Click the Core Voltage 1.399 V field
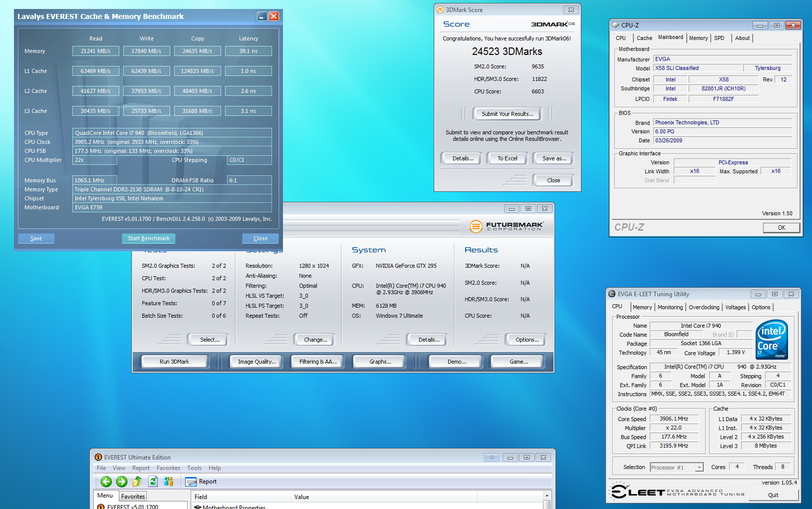Screen dimensions: 812x509 pos(735,352)
